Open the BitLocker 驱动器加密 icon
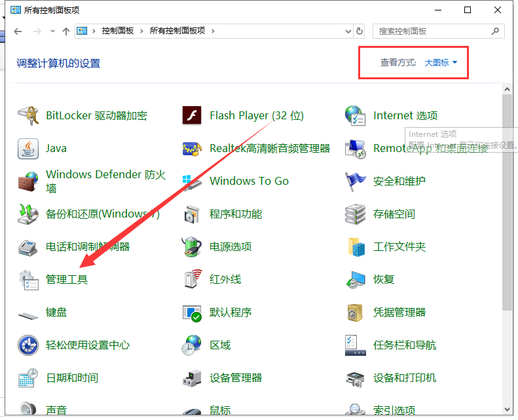 (28, 116)
